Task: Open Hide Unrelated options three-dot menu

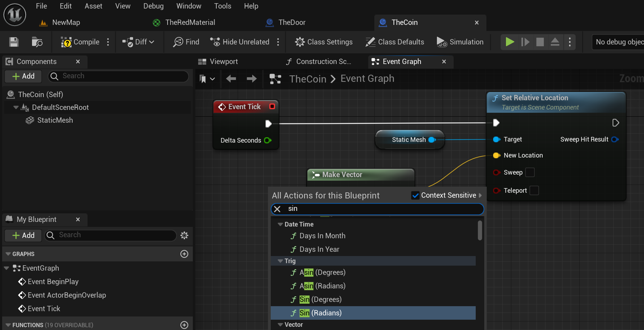Action: coord(278,42)
